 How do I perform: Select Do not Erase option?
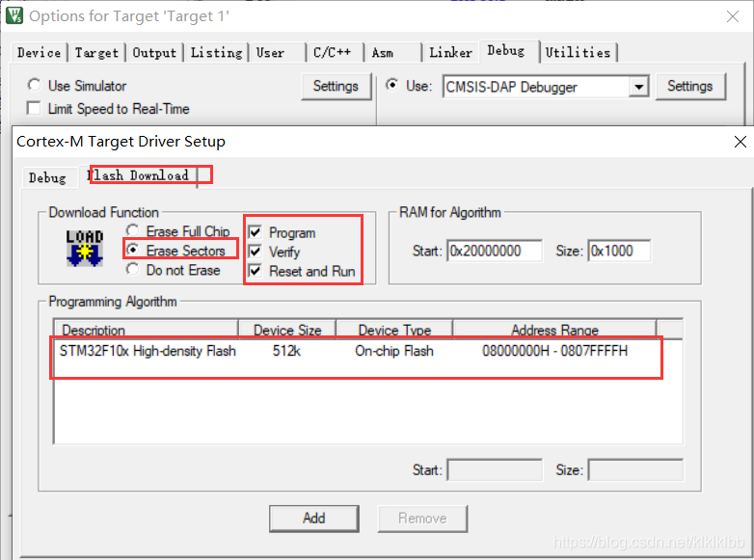132,269
